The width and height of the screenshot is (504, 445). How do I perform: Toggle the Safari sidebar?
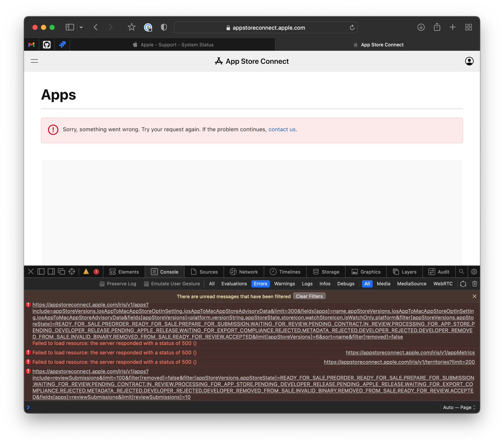pyautogui.click(x=70, y=27)
